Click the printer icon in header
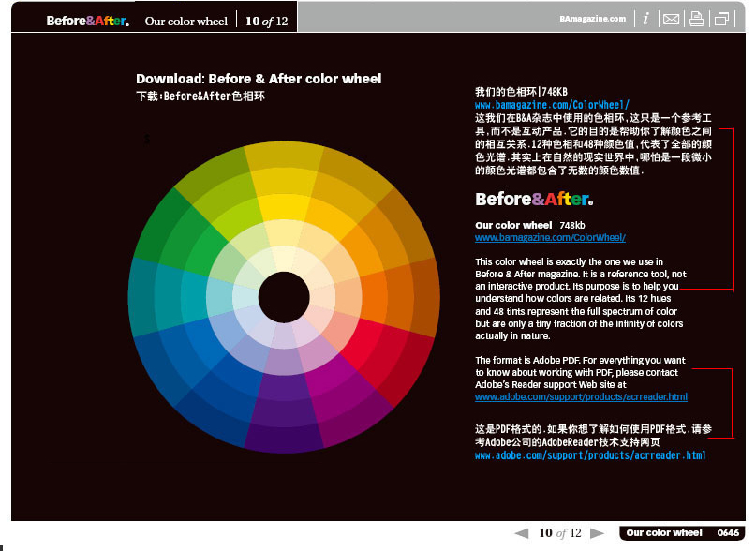756x551 pixels. (696, 19)
